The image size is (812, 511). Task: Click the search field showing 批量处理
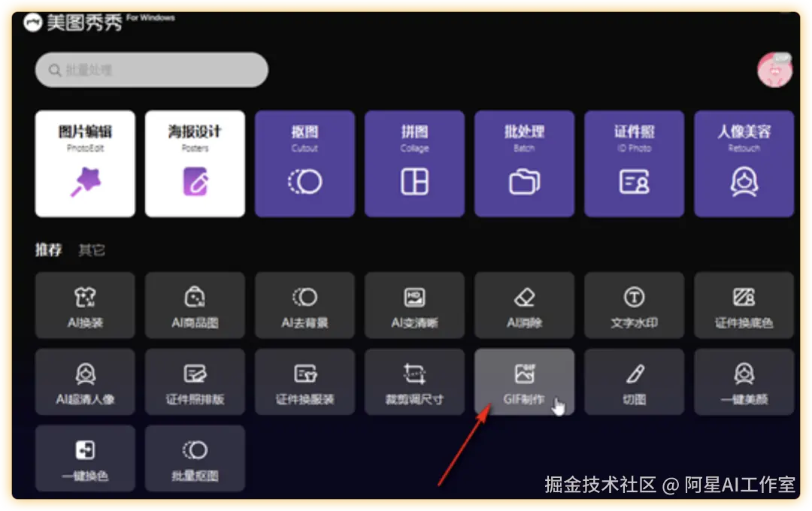[x=150, y=69]
